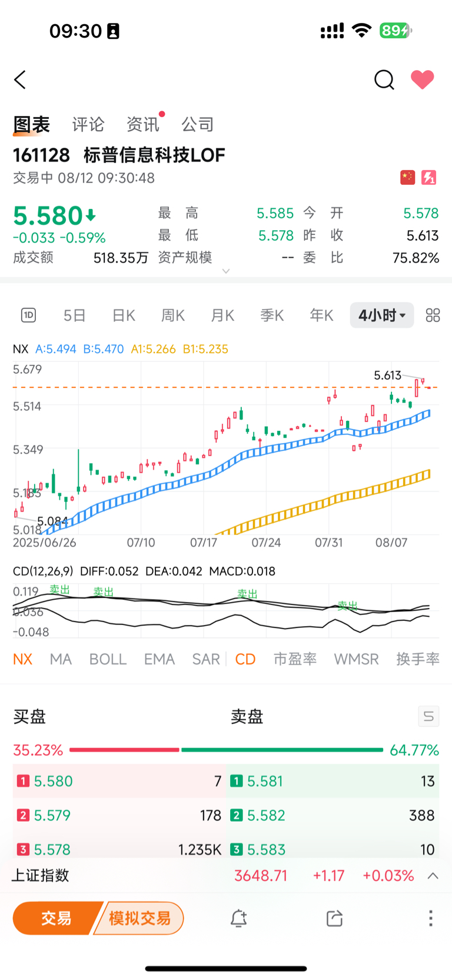Open the search magnifier icon
This screenshot has height=980, width=452.
click(384, 79)
